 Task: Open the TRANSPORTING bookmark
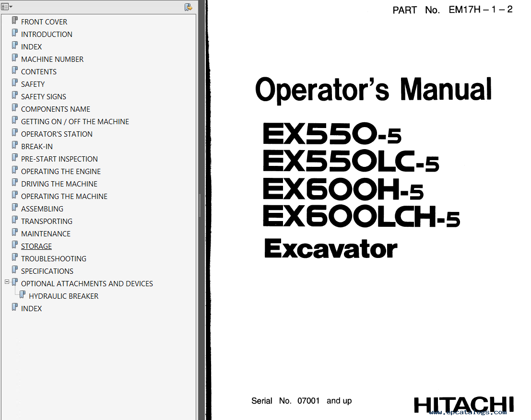pos(47,222)
